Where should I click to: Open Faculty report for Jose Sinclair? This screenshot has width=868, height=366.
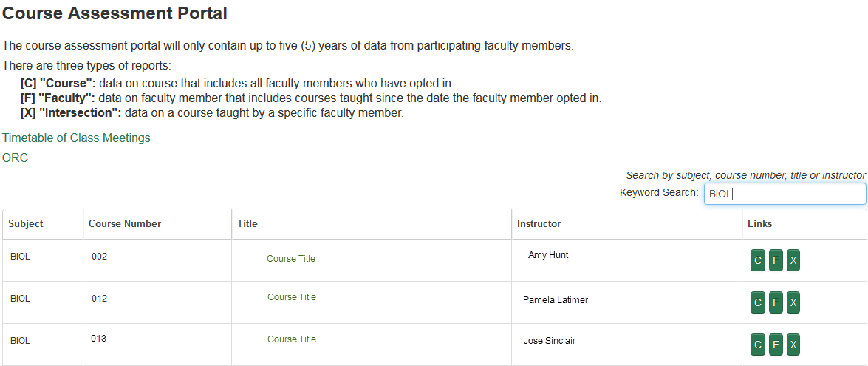click(x=776, y=345)
